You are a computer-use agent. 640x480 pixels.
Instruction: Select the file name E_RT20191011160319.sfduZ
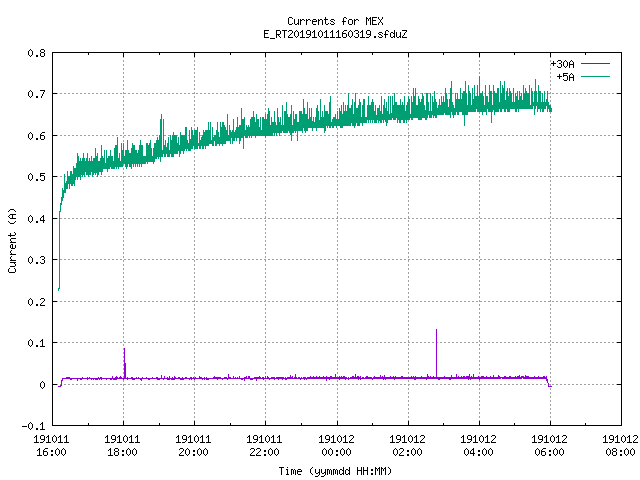coord(335,34)
